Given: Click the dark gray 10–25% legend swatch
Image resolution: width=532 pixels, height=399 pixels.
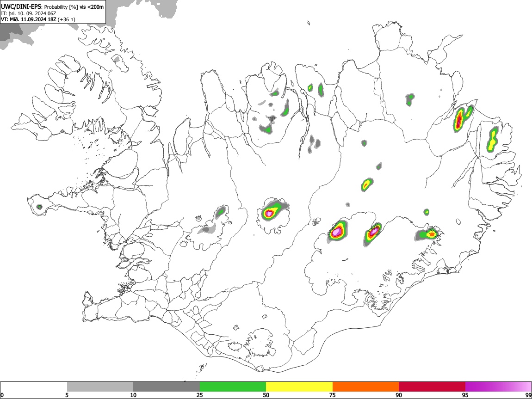Looking at the screenshot, I should pyautogui.click(x=167, y=387).
